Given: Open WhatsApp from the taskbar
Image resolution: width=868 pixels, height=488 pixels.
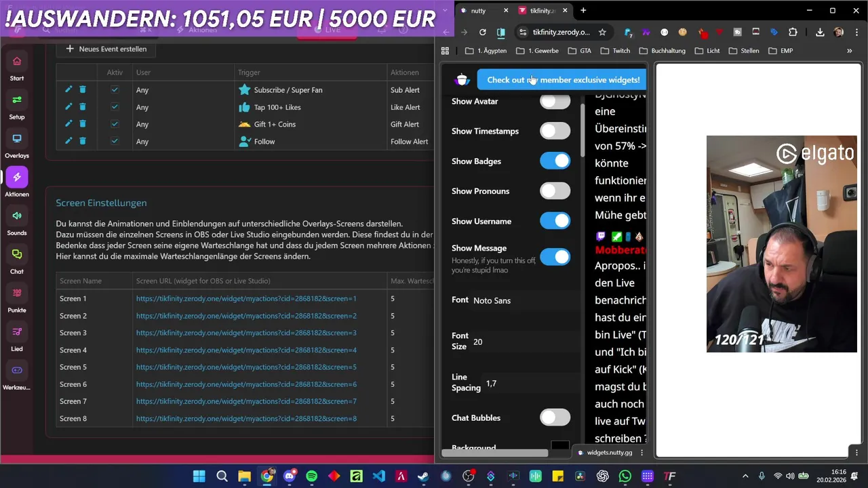Looking at the screenshot, I should (x=625, y=476).
